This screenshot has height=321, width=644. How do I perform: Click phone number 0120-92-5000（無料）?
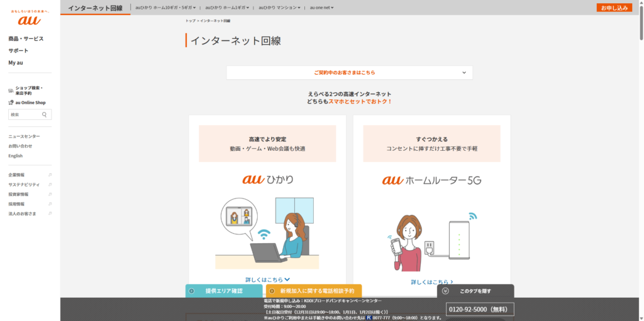click(x=480, y=309)
